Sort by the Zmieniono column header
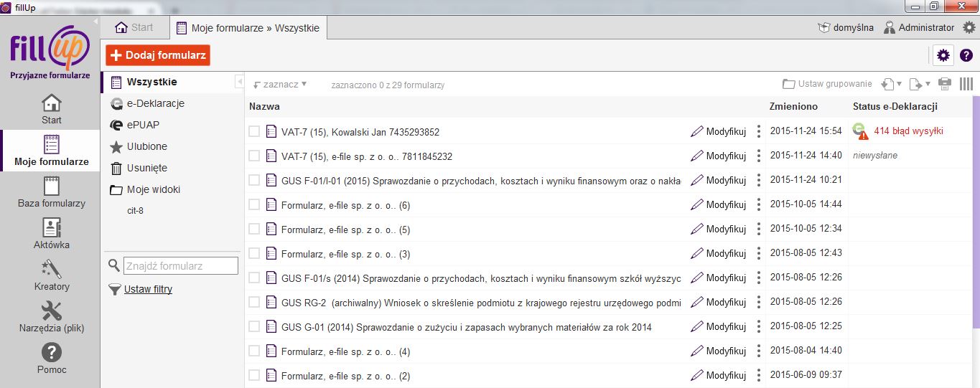 point(793,106)
